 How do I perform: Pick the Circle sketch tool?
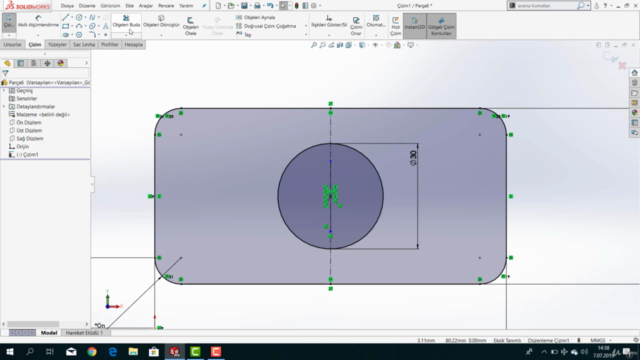click(79, 17)
